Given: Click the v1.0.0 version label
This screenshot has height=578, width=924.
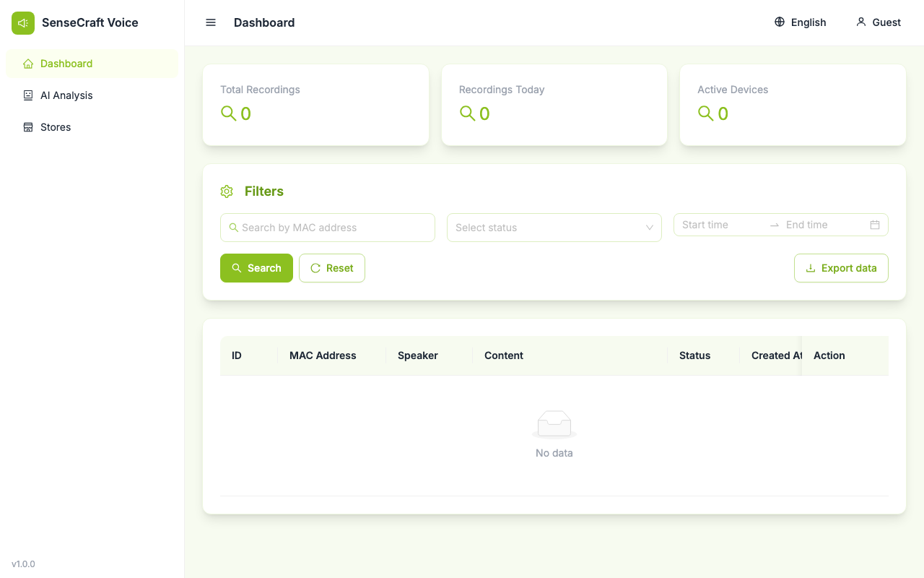Looking at the screenshot, I should (23, 564).
